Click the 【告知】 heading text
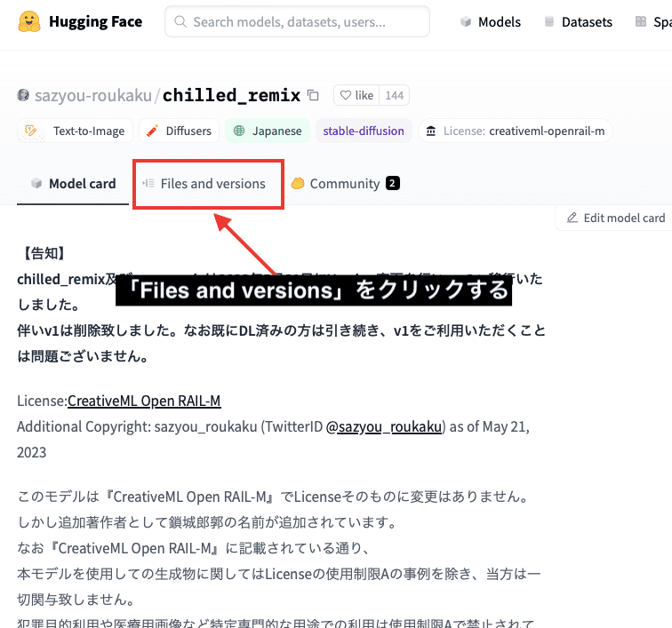672x628 pixels. point(44,253)
